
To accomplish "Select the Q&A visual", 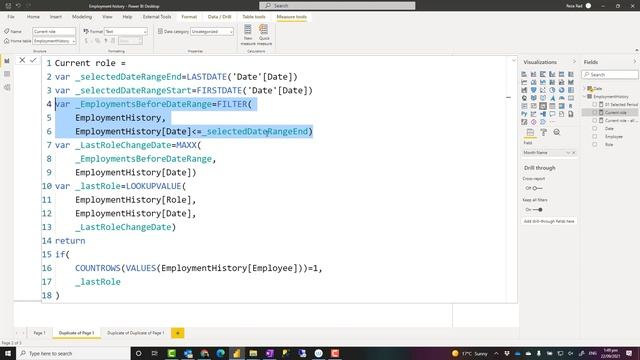I will coord(552,114).
